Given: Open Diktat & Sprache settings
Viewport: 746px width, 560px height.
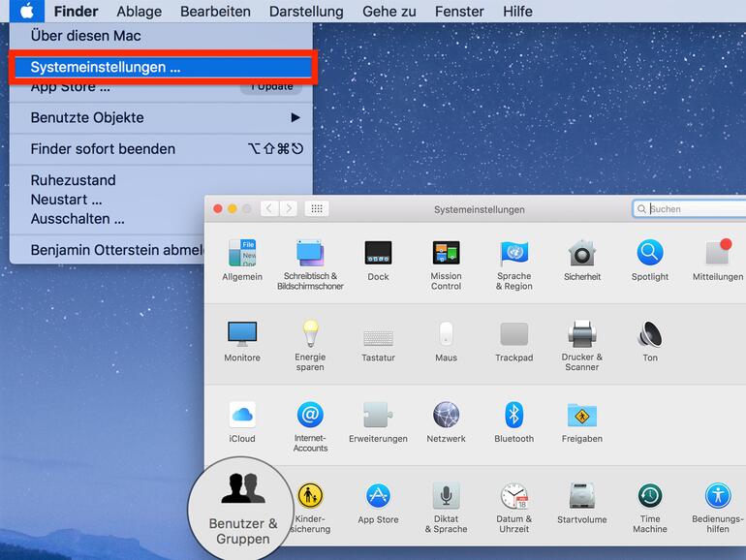Looking at the screenshot, I should pyautogui.click(x=446, y=507).
